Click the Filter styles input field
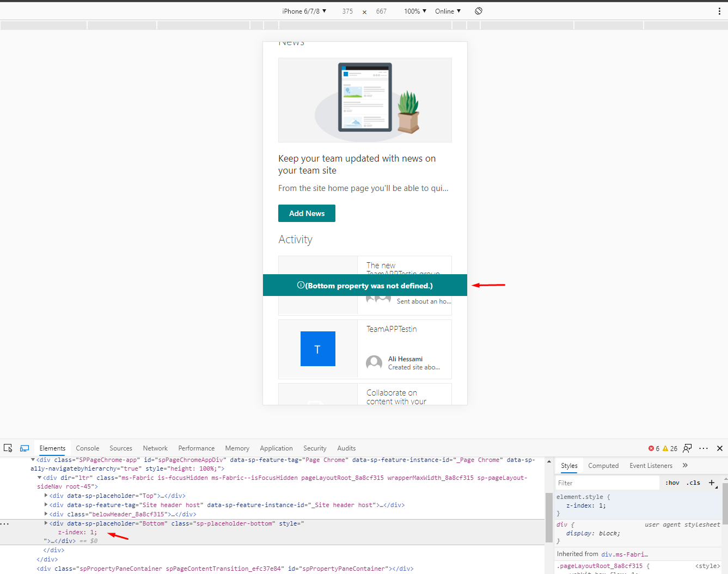This screenshot has width=728, height=574. [599, 483]
